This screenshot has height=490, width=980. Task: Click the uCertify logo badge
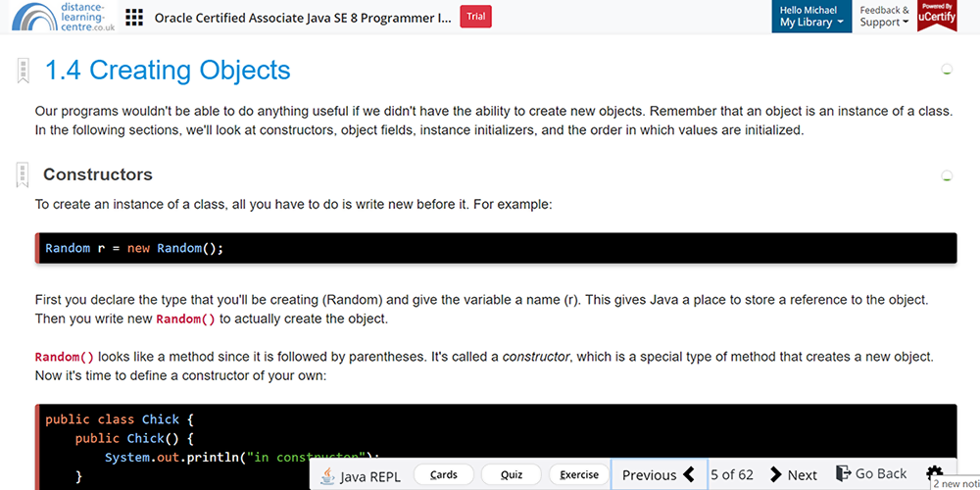coord(937,17)
